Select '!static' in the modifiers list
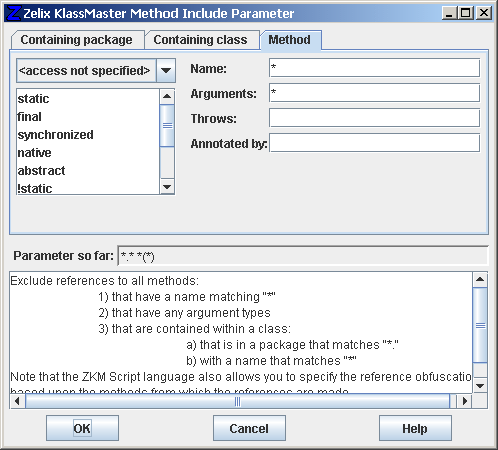This screenshot has width=498, height=450. pos(88,188)
